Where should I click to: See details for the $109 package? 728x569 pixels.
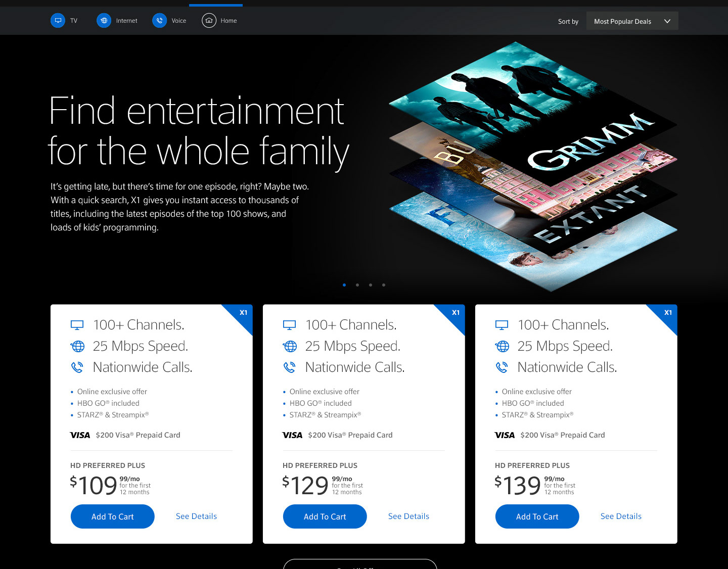tap(196, 516)
